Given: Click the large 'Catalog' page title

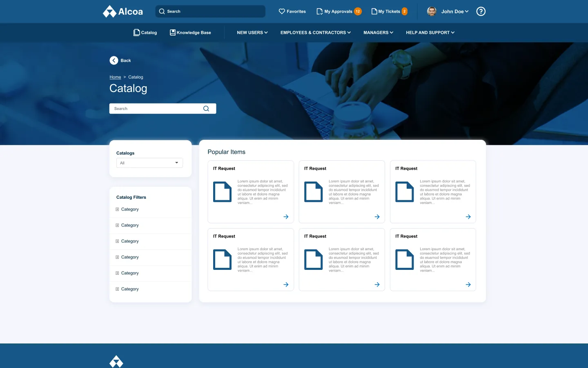Looking at the screenshot, I should pos(128,89).
